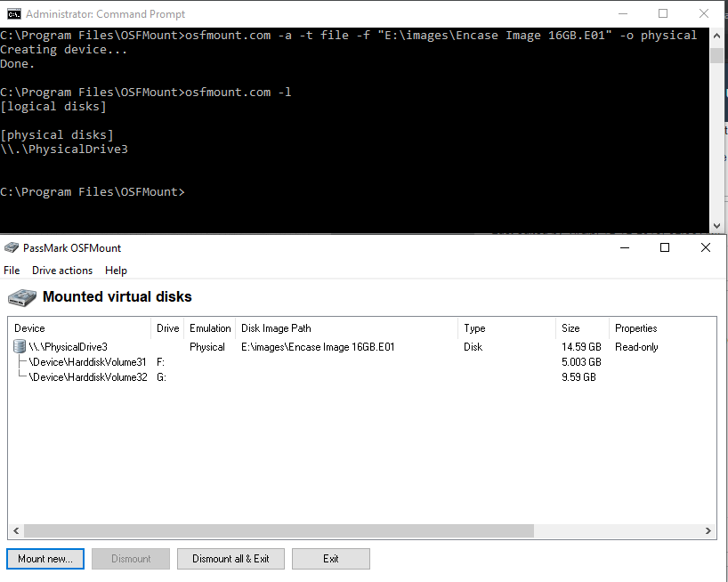Click the Physical emulation value
The height and width of the screenshot is (582, 728).
coord(207,347)
